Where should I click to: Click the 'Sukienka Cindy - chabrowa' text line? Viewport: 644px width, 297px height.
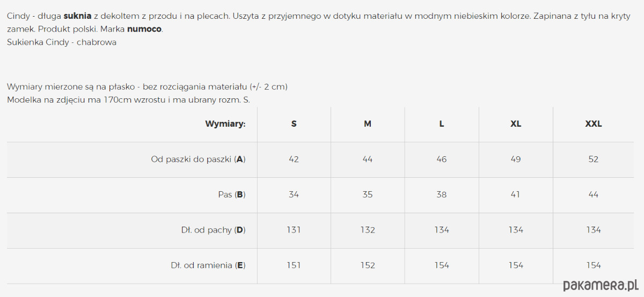pos(62,42)
